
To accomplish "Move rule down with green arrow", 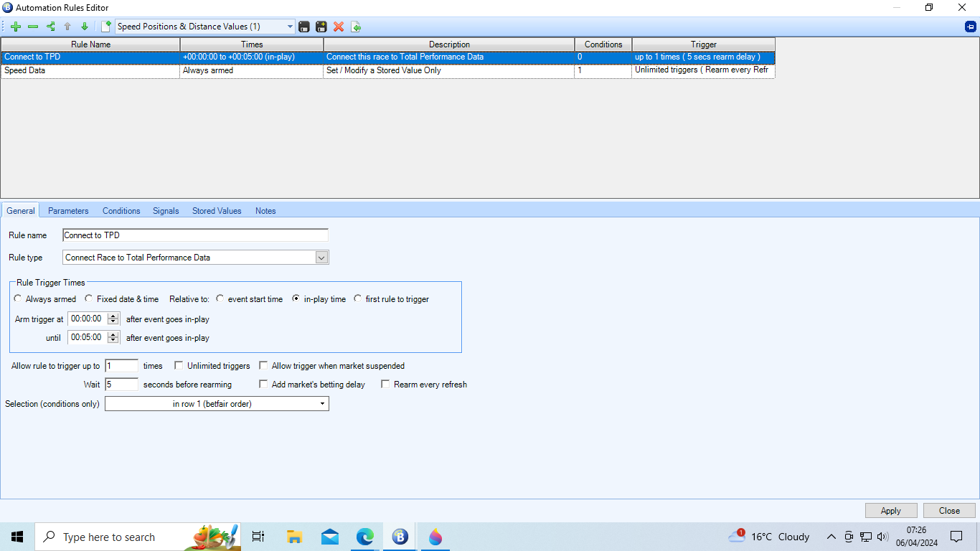I will [x=85, y=27].
